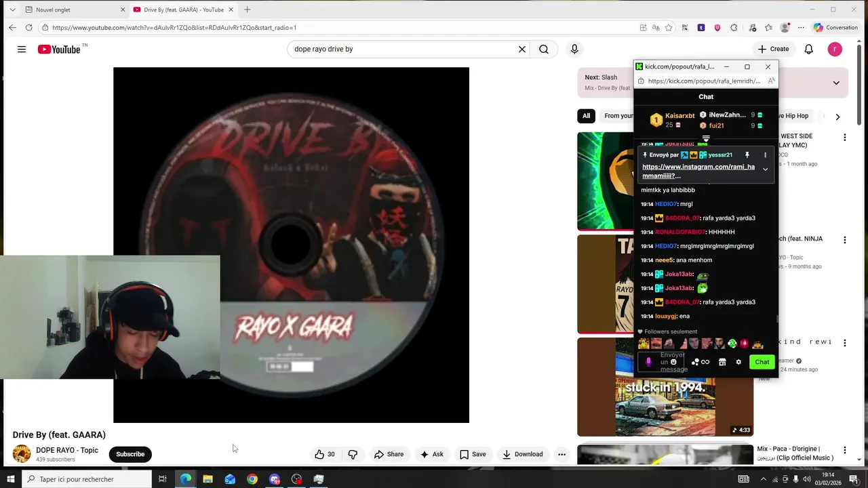Expand the pinned message chevron
The image size is (868, 488).
pos(765,169)
